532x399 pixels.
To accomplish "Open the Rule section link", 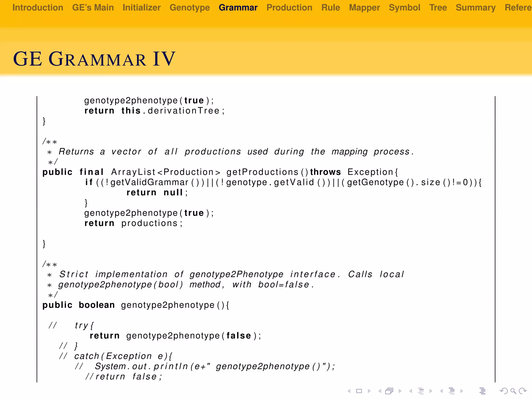I will [331, 8].
